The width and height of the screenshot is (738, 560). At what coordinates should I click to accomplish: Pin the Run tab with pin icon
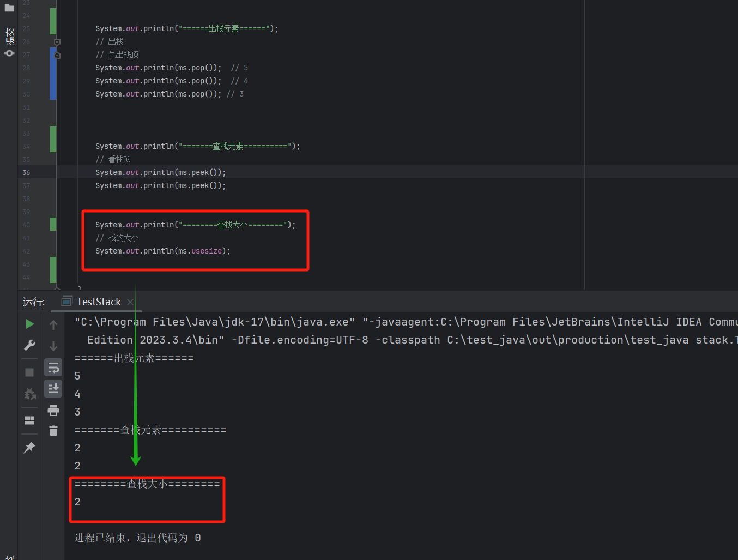point(29,447)
